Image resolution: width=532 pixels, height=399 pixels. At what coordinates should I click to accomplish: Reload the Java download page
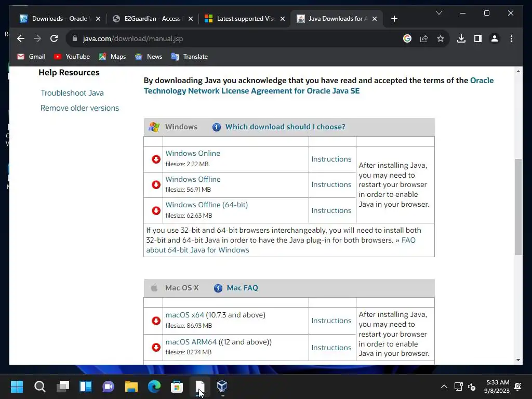pos(54,38)
